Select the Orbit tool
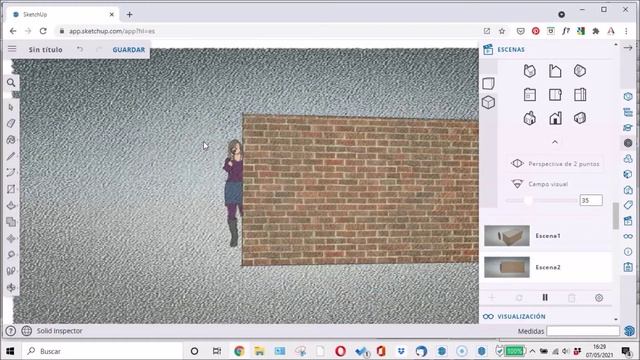Viewport: 640px width, 360px height. click(x=11, y=287)
